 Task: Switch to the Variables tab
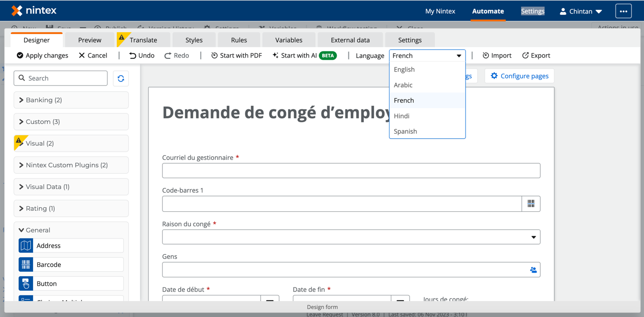tap(289, 40)
